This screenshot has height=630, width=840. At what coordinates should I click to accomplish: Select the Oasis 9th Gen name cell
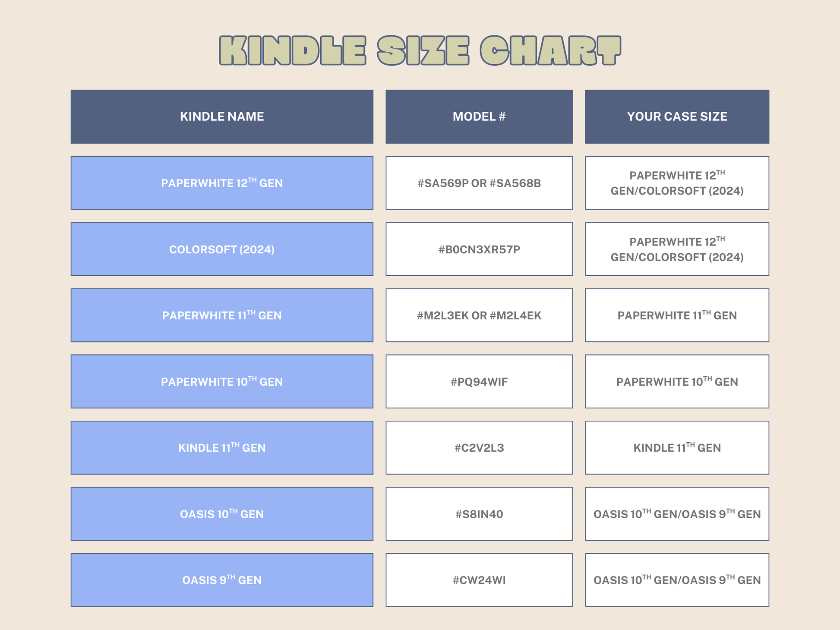(222, 580)
